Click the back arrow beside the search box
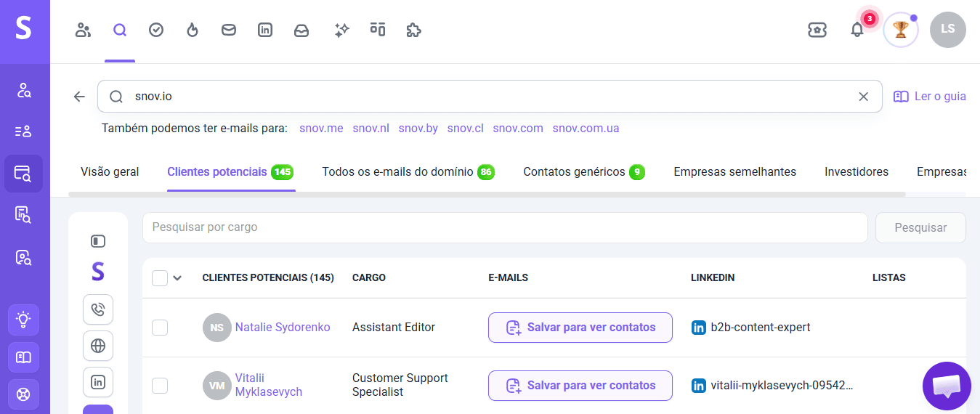This screenshot has width=980, height=414. click(x=79, y=97)
